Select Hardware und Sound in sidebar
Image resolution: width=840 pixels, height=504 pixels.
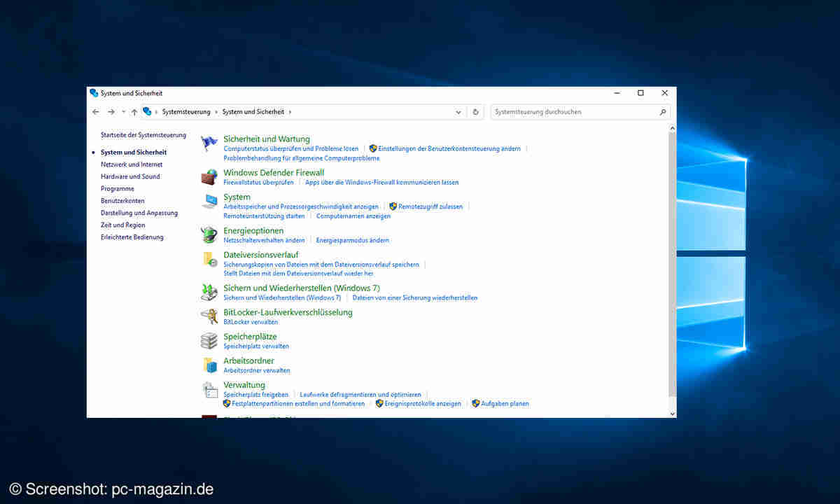[130, 176]
